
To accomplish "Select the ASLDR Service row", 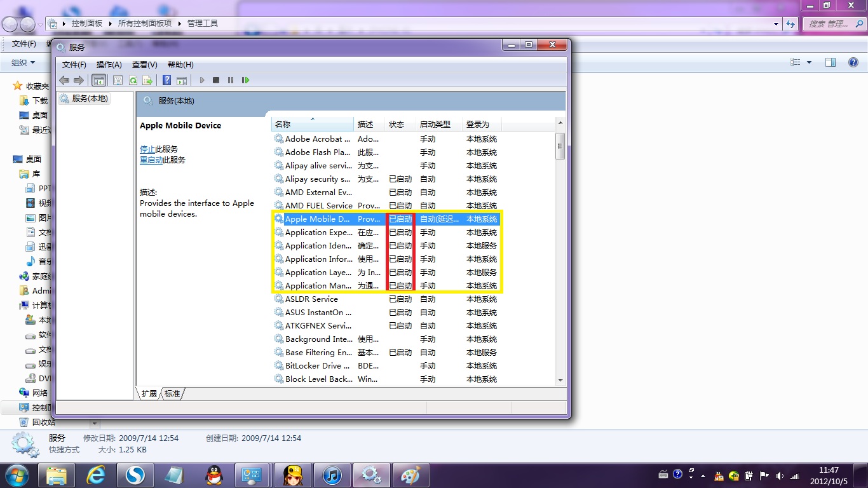I will point(386,299).
